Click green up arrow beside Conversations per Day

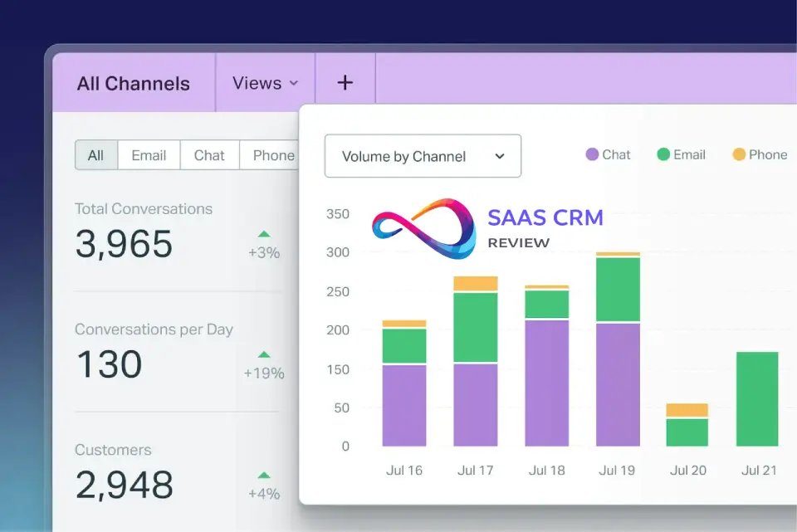pos(264,354)
